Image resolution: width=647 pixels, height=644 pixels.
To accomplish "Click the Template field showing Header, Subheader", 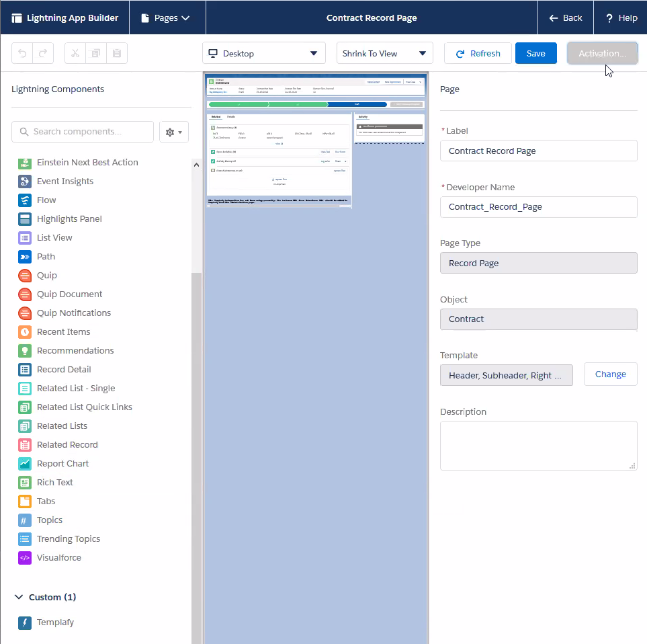I will (507, 375).
